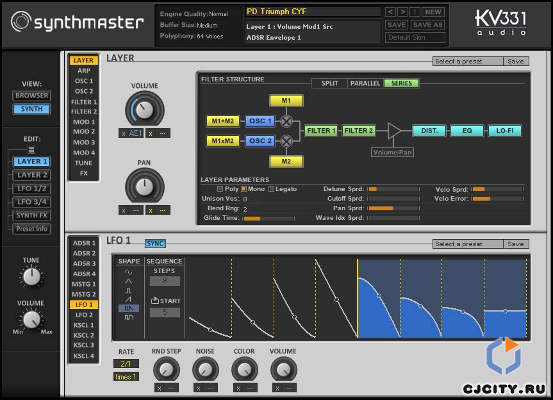Viewport: 553px width, 400px height.
Task: Open the LFO rate 2/1 selector
Action: click(x=126, y=364)
